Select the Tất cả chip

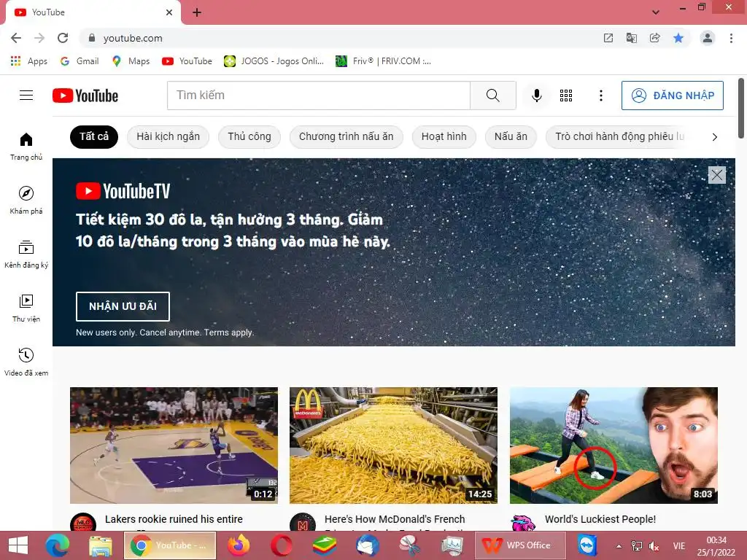[94, 136]
